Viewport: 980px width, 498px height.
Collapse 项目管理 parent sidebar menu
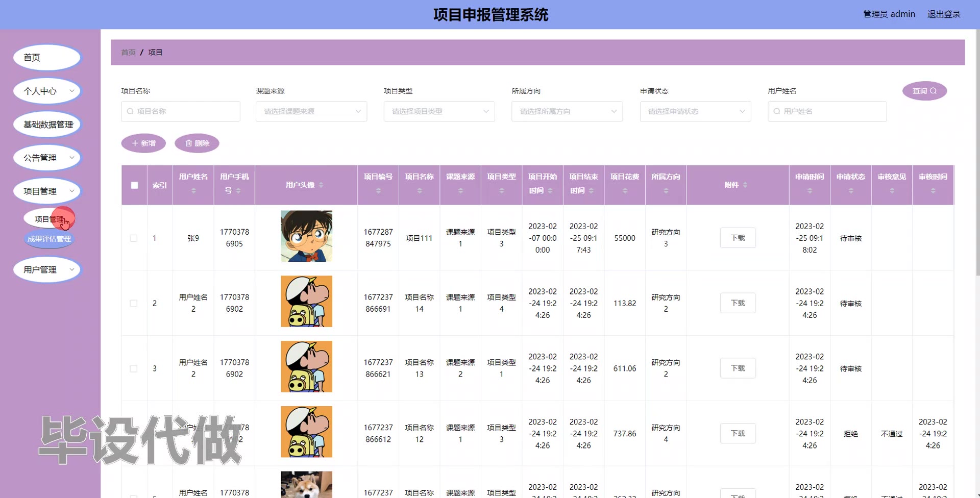pyautogui.click(x=47, y=191)
